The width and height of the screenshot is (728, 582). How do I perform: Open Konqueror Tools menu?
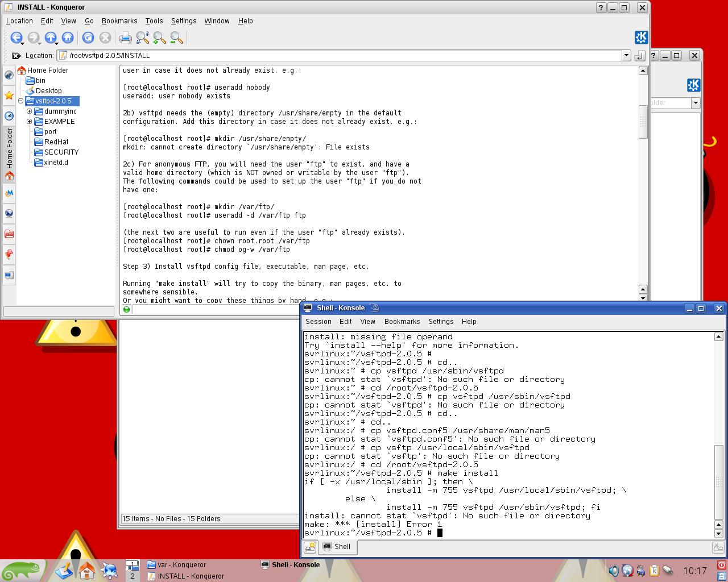click(154, 21)
